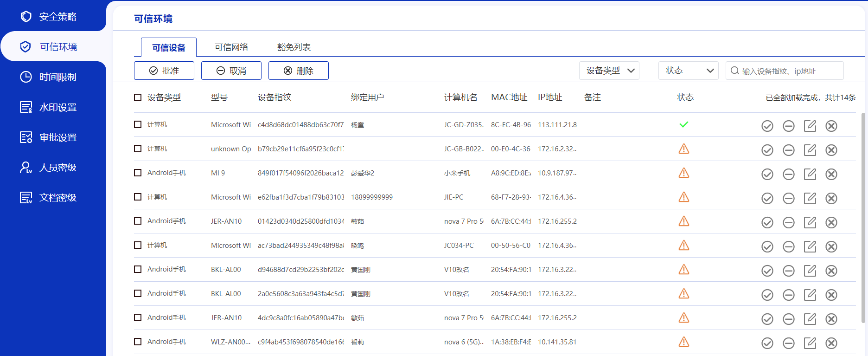The width and height of the screenshot is (868, 356).
Task: Delete icon for WLZ-AN00 row
Action: tap(831, 343)
